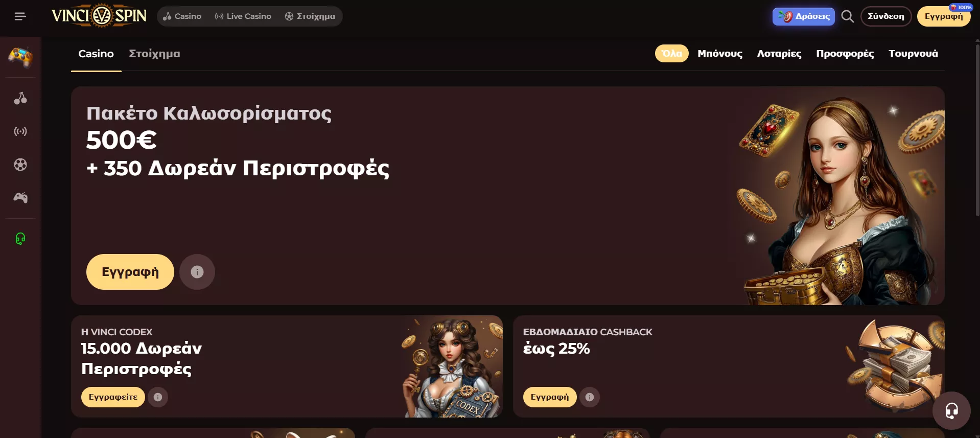Viewport: 980px width, 438px height.
Task: Show info for the Welcome Package banner
Action: tap(197, 272)
